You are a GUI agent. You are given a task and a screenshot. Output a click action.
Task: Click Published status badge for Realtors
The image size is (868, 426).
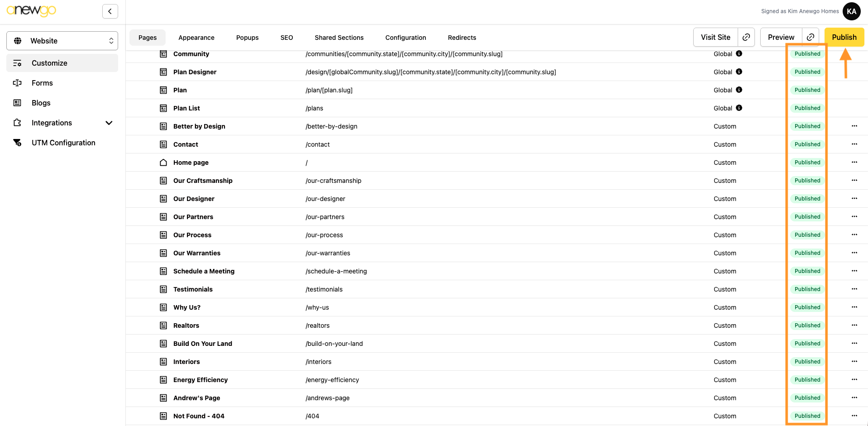807,325
